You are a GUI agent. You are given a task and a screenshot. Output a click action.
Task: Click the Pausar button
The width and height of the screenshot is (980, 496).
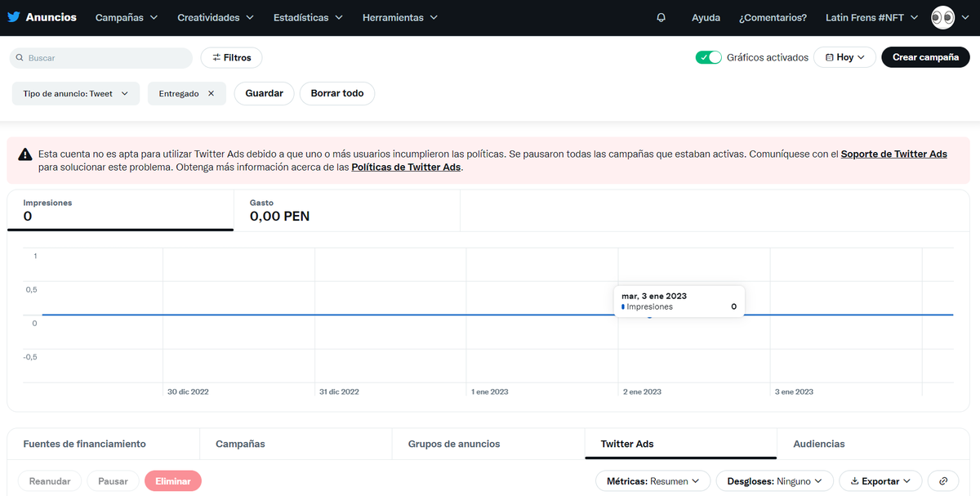click(113, 481)
